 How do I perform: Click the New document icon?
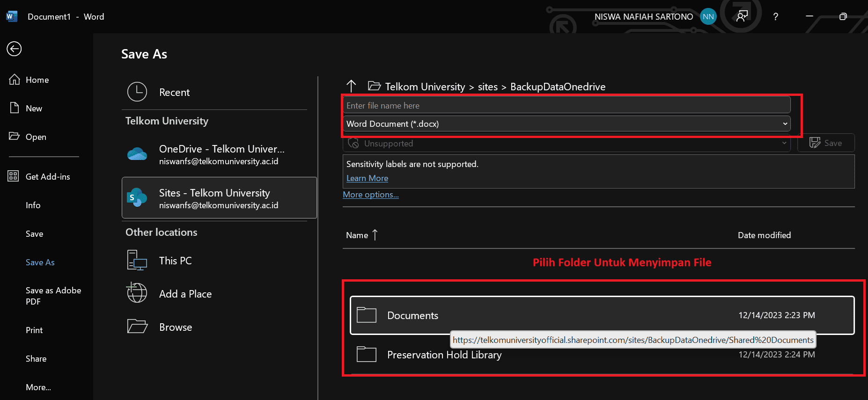[15, 108]
